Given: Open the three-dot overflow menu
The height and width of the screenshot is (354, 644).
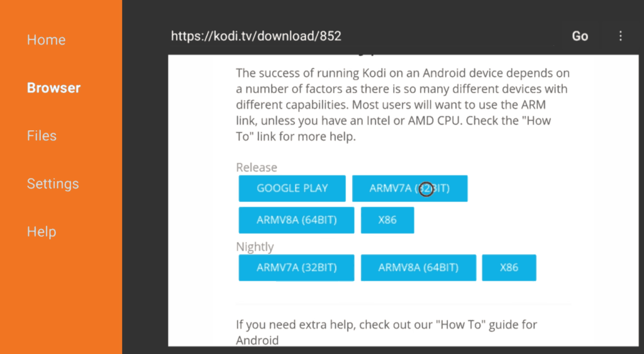Looking at the screenshot, I should tap(621, 36).
